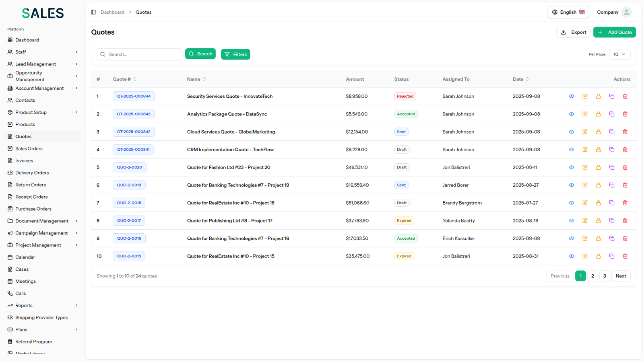Open quote link QT-2025-000843
This screenshot has width=644, height=362.
pos(134,114)
